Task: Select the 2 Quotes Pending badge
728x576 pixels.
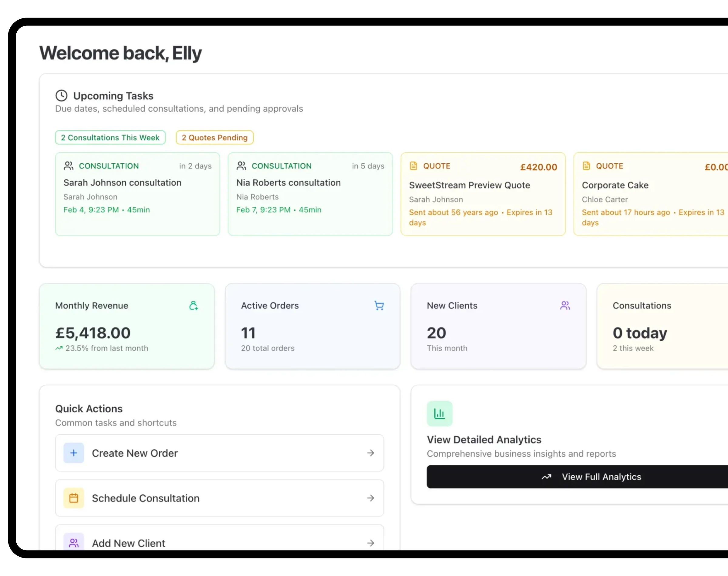Action: point(214,137)
